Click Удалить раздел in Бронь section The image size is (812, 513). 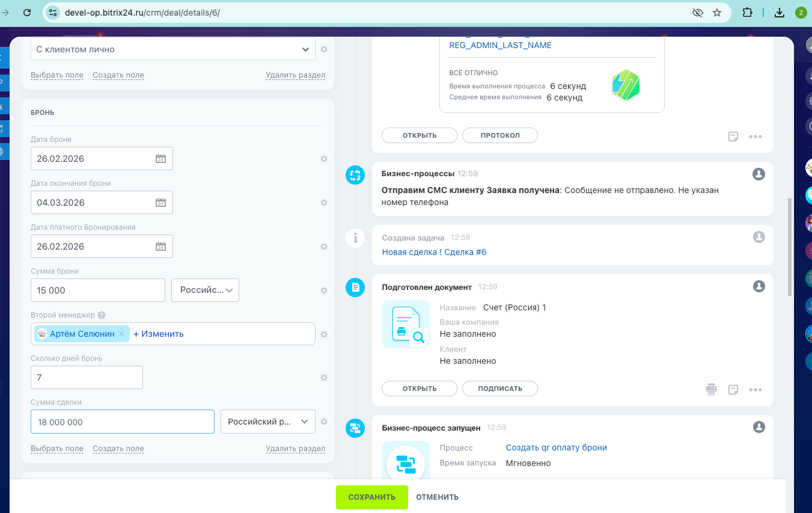[295, 449]
